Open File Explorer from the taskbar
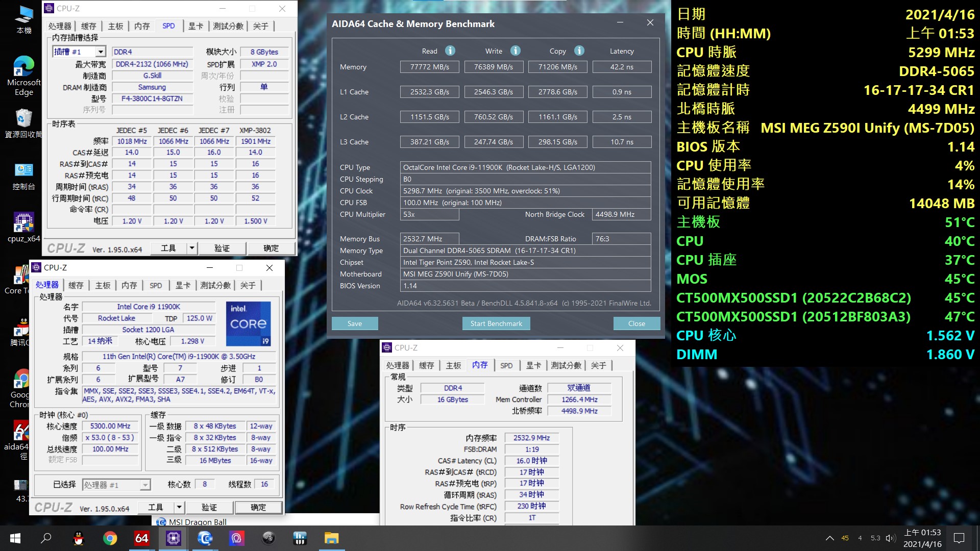The width and height of the screenshot is (980, 551). [331, 538]
